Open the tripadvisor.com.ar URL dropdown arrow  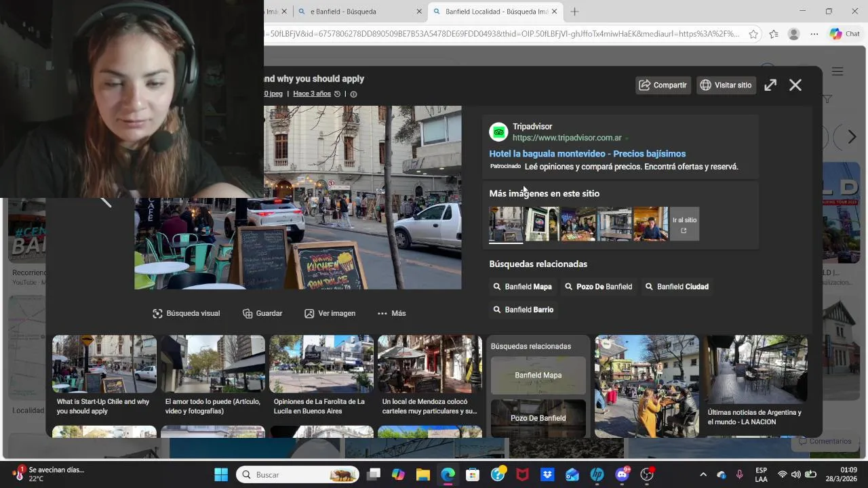tap(627, 138)
